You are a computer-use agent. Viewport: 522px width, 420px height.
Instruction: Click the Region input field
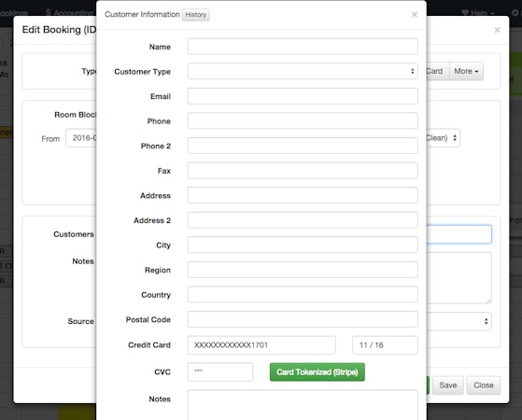(x=303, y=270)
